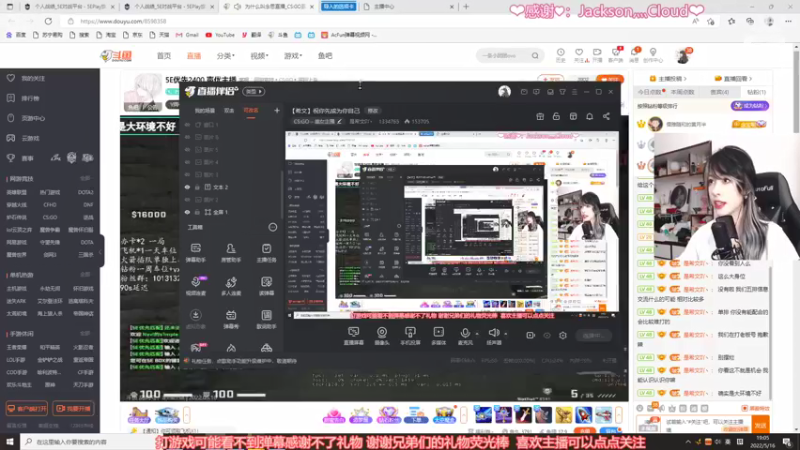Collapse the 工具箱 toolbox panel
The width and height of the screenshot is (800, 450).
click(x=272, y=228)
